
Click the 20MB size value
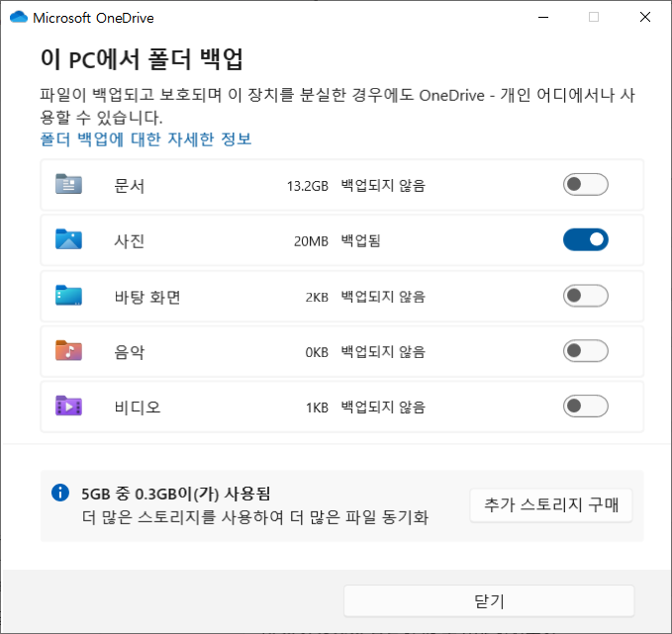(311, 241)
